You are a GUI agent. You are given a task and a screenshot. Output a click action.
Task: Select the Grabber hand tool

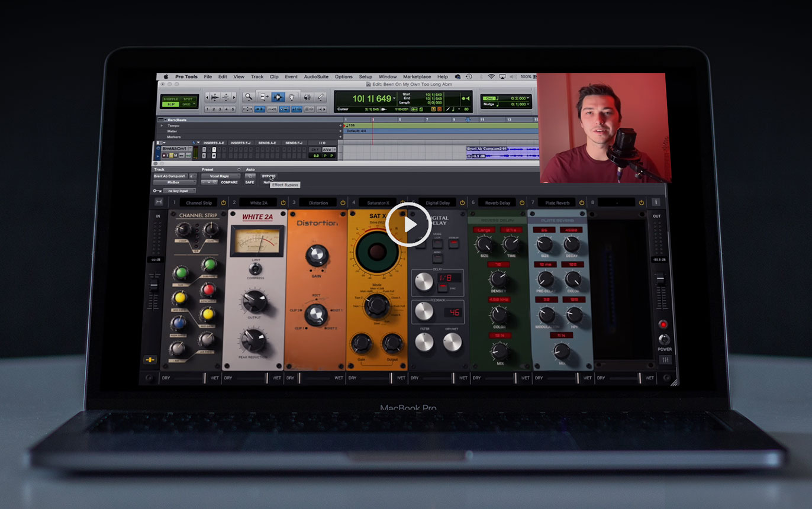tap(292, 97)
